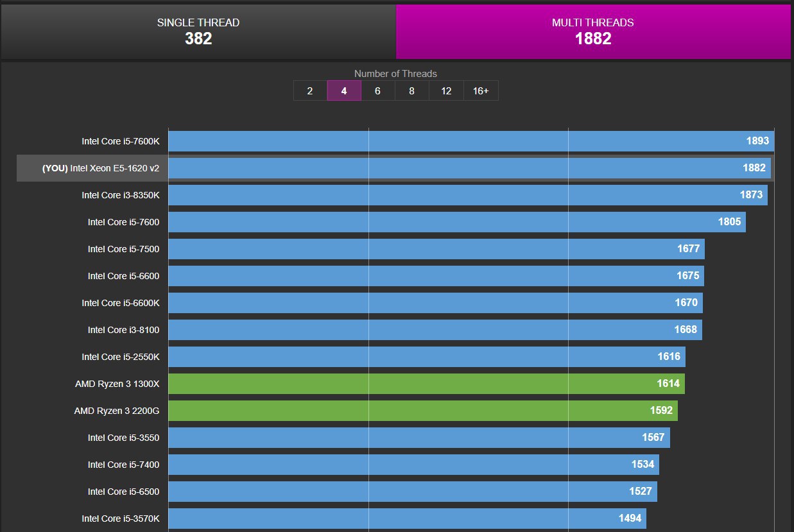
Task: Click the Intel Core i5-7400 label
Action: click(123, 465)
